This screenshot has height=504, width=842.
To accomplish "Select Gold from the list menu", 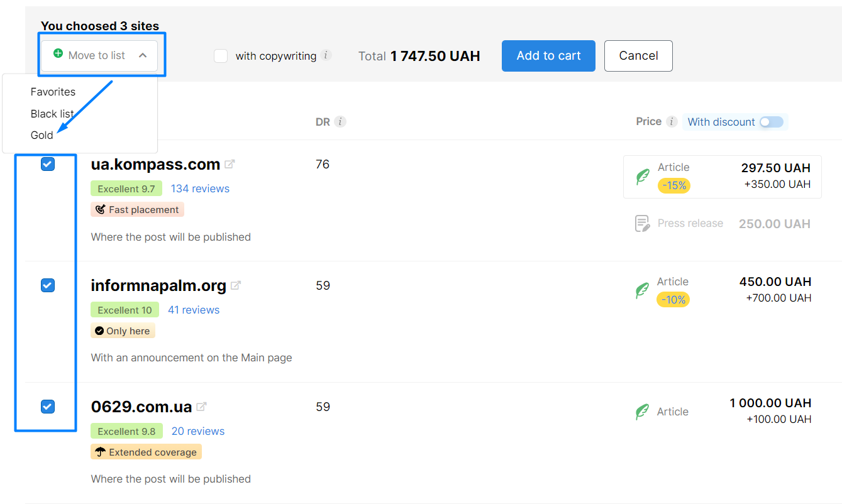I will pyautogui.click(x=42, y=134).
